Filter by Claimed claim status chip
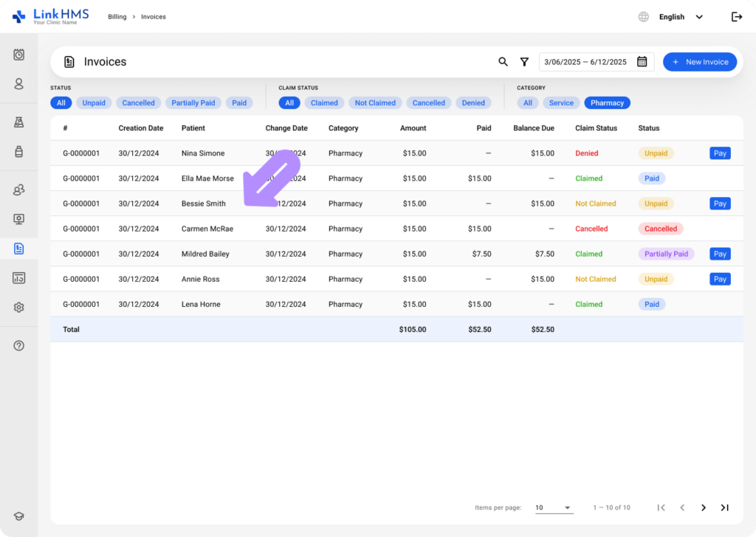Image resolution: width=756 pixels, height=537 pixels. click(x=324, y=103)
